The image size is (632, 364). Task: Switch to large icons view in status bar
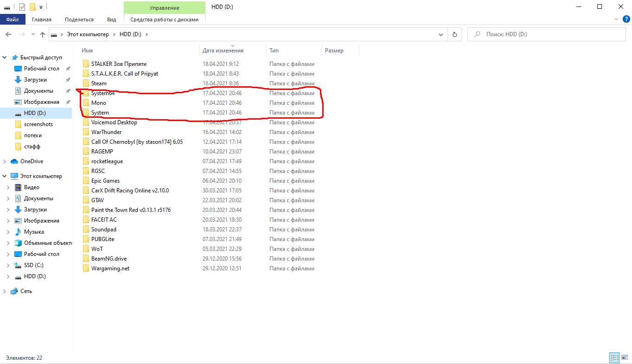click(625, 358)
